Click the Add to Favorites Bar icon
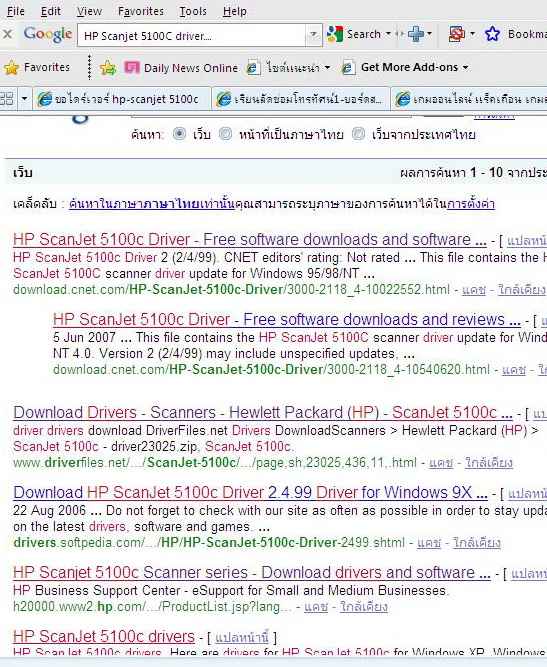 108,68
